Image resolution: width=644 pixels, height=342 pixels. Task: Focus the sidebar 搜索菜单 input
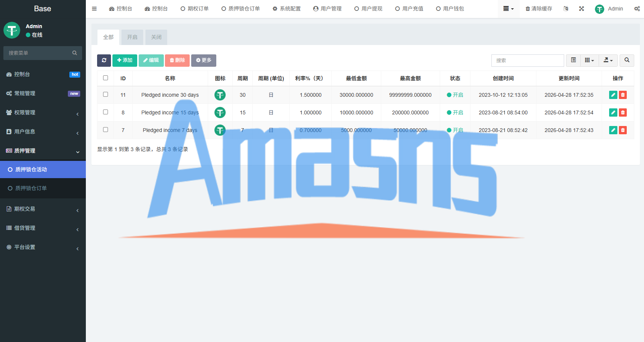[x=37, y=53]
